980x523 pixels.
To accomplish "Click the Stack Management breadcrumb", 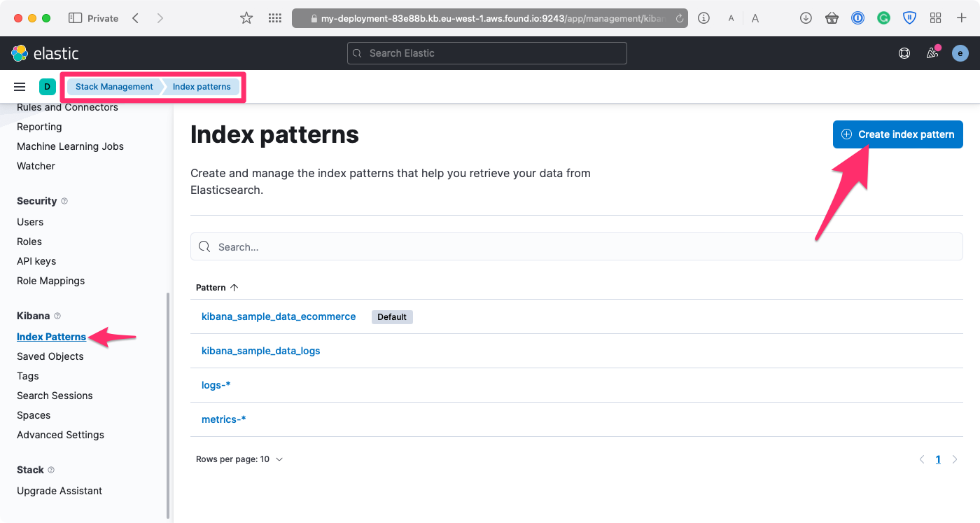I will point(114,87).
